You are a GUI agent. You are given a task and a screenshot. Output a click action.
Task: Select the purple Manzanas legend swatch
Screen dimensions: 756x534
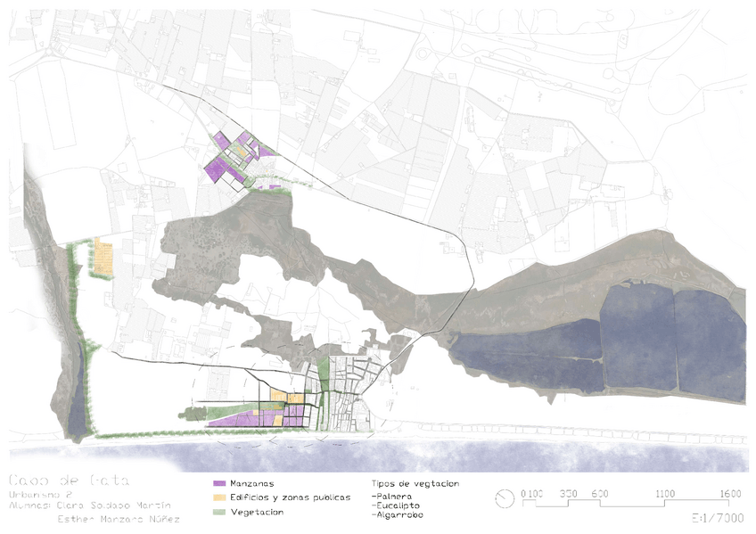point(219,483)
